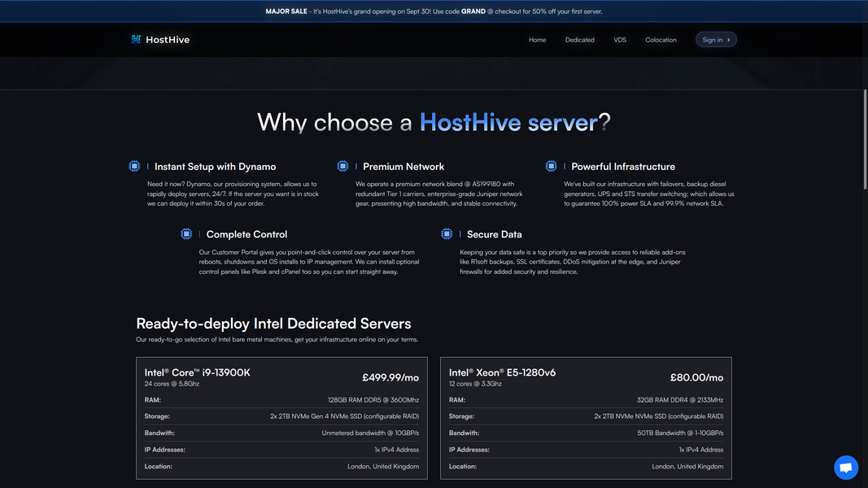Click the 'Powerful Infrastructure' heading
This screenshot has height=488, width=868.
623,167
